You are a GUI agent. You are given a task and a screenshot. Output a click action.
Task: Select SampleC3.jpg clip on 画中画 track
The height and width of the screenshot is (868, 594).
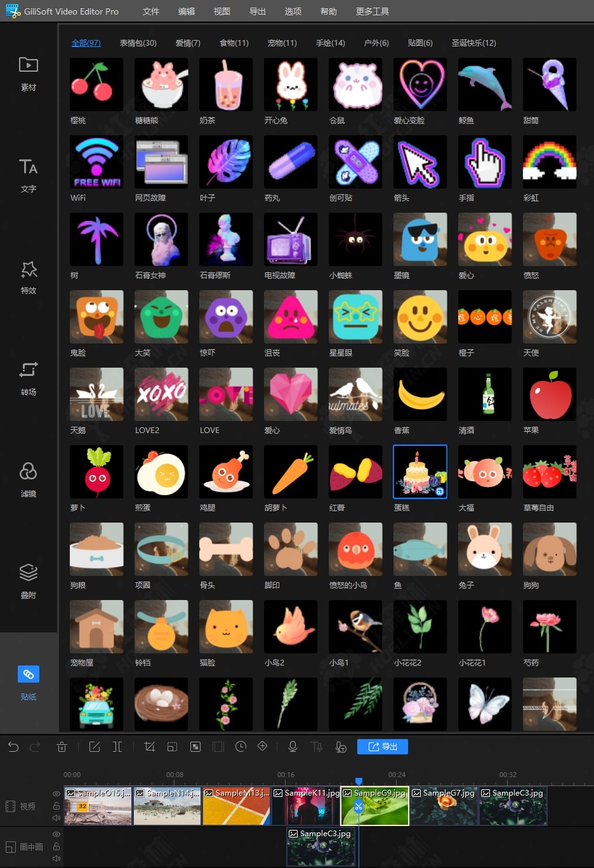point(321,847)
